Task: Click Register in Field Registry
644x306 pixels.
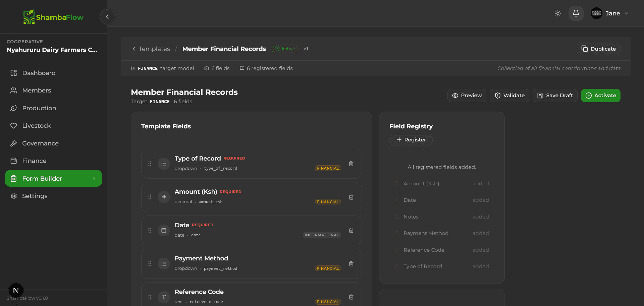Action: click(x=411, y=139)
